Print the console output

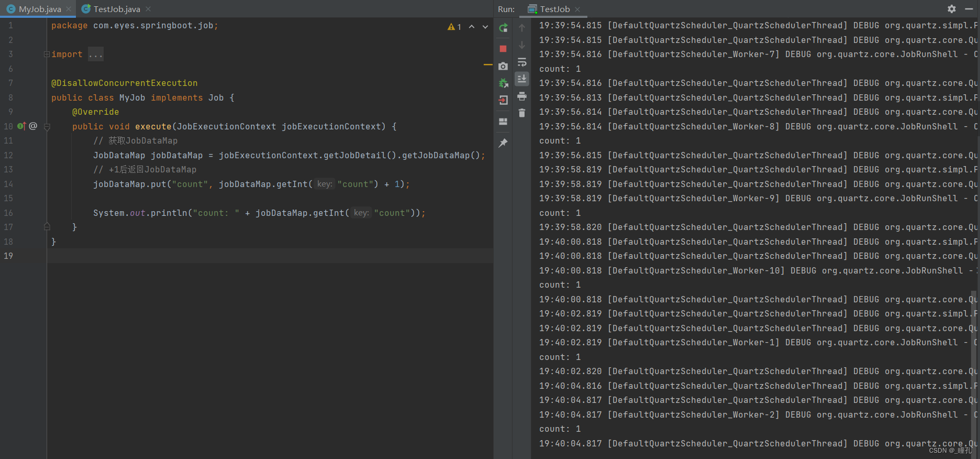pos(522,96)
